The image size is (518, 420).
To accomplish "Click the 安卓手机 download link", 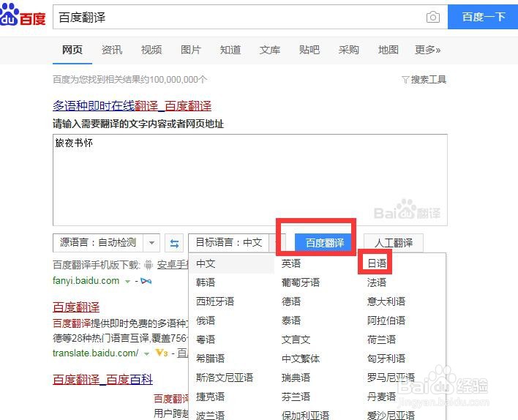I will (172, 265).
